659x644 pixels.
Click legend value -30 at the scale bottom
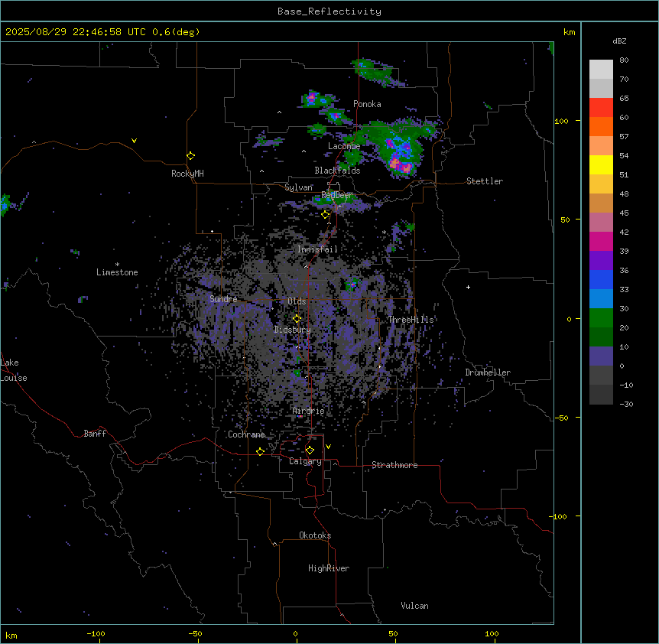pos(626,404)
